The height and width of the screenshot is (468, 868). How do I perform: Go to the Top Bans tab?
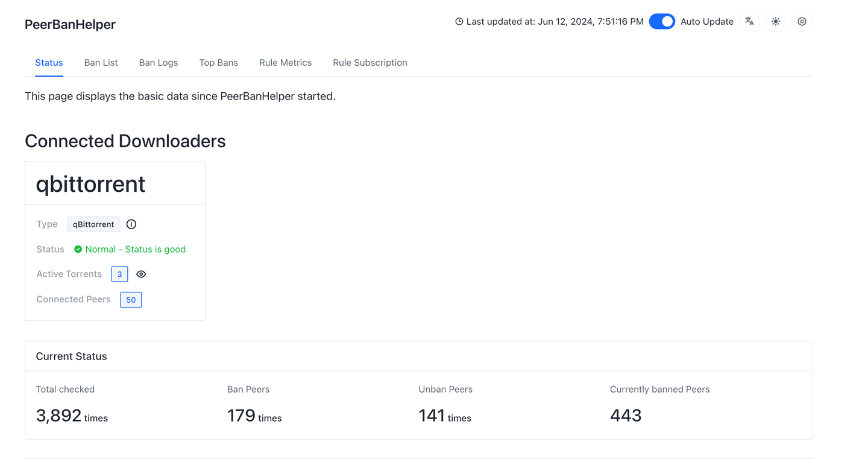click(x=218, y=63)
